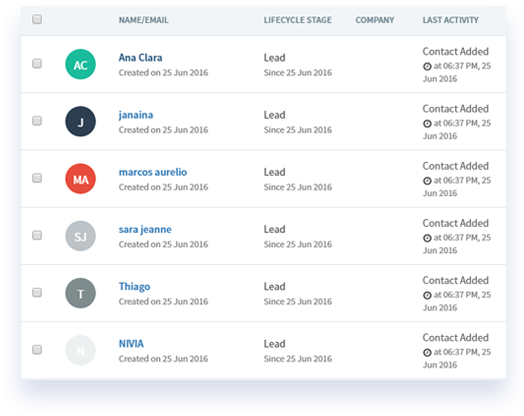Click the Lead stage for NIVIA

pyautogui.click(x=274, y=344)
